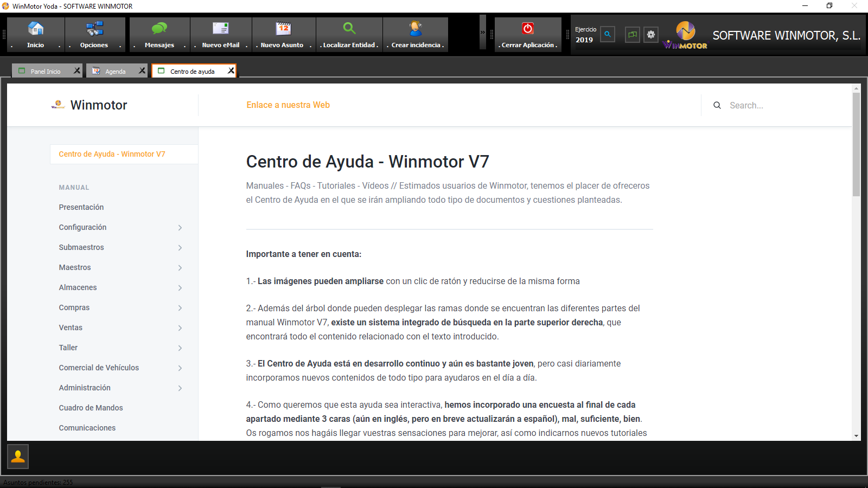Open the Mensajes chat icon
This screenshot has height=488, width=868.
[x=159, y=28]
